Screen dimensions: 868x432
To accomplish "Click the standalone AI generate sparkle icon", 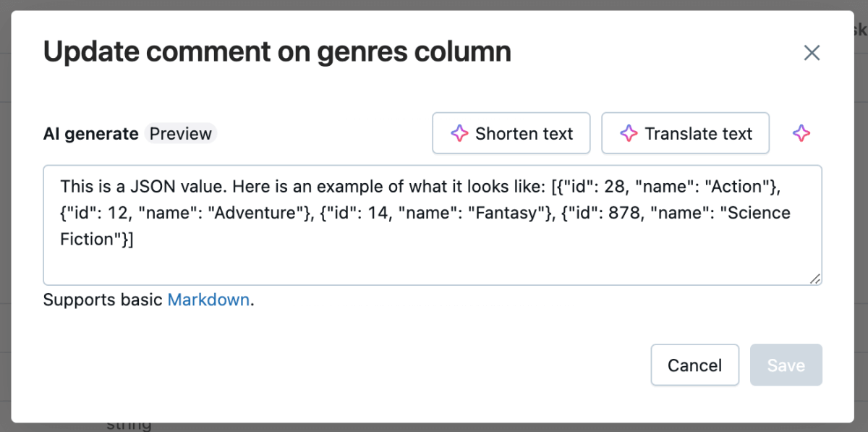I will pyautogui.click(x=801, y=133).
